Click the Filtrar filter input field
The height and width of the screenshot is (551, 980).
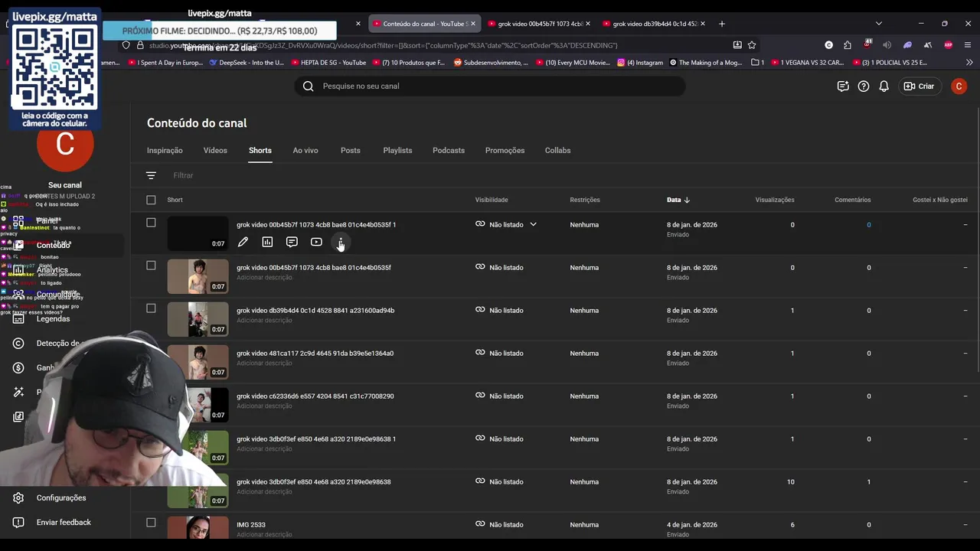(x=183, y=175)
